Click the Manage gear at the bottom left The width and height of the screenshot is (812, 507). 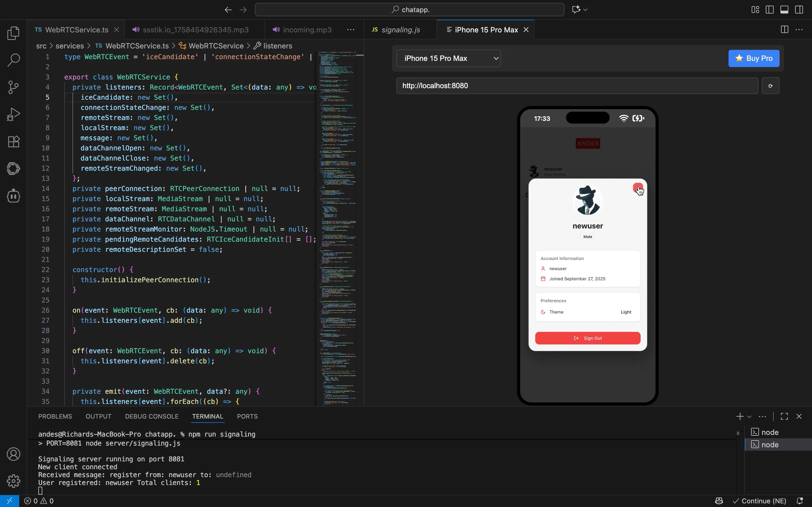[14, 481]
